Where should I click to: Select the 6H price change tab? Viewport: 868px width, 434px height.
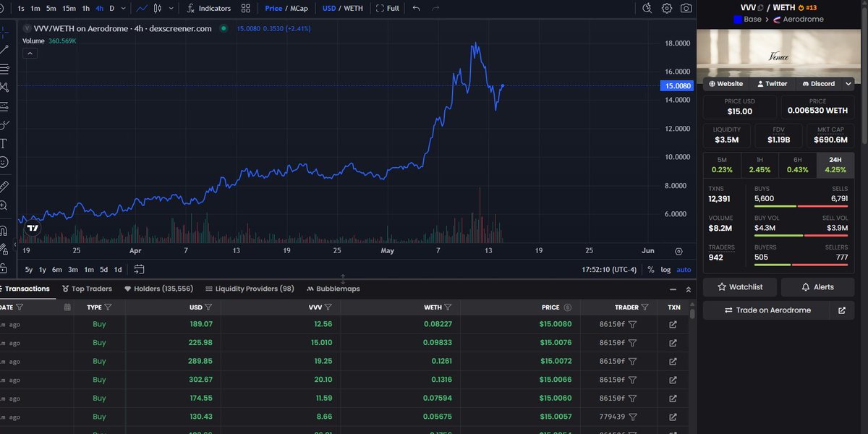coord(796,165)
